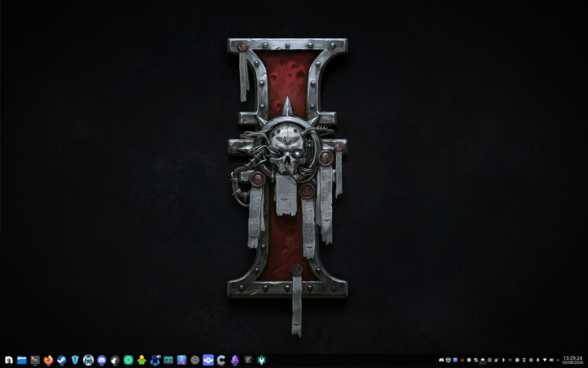Screen dimensions: 588x368
Task: Click Discord tray icon with notification
Action: (x=441, y=360)
